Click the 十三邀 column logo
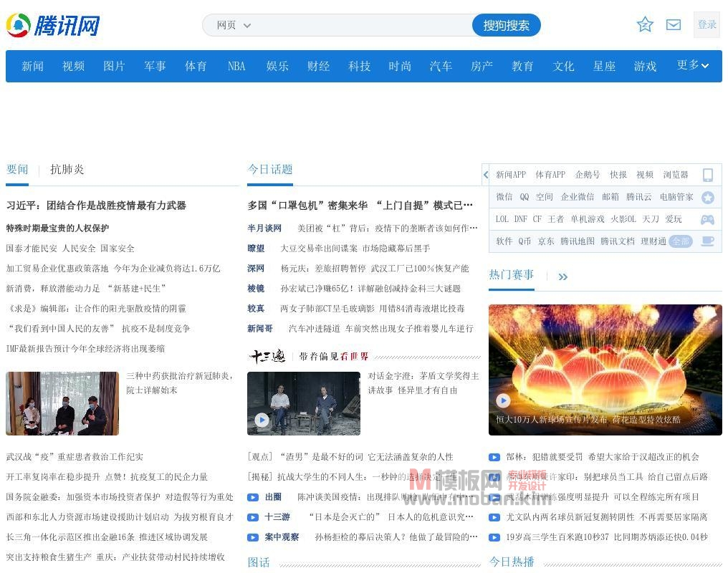Screen dimensions: 728x573 pyautogui.click(x=267, y=356)
